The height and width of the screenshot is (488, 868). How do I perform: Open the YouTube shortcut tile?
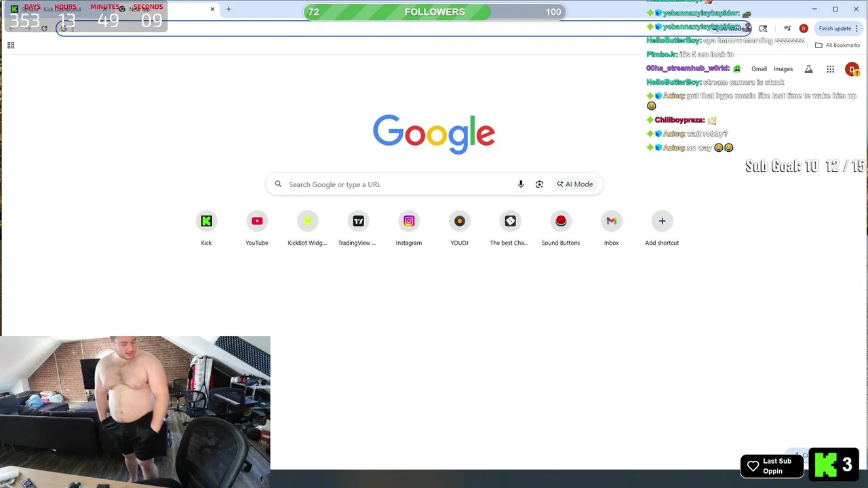[x=257, y=229]
